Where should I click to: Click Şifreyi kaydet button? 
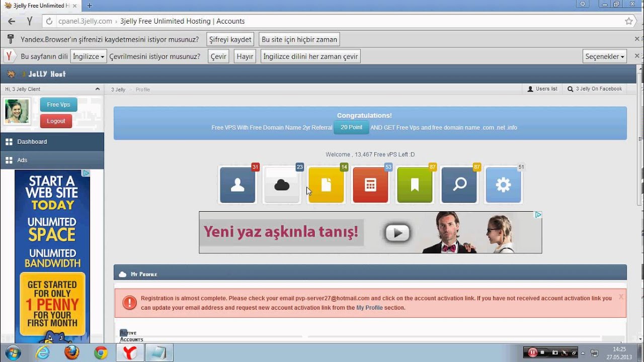(x=230, y=39)
